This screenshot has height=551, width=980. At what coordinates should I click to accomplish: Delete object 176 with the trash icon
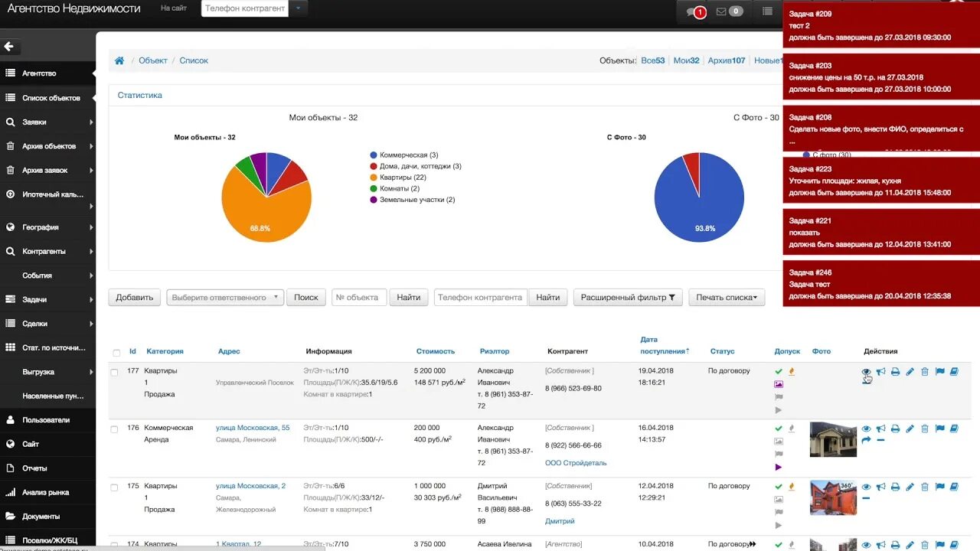pos(924,429)
